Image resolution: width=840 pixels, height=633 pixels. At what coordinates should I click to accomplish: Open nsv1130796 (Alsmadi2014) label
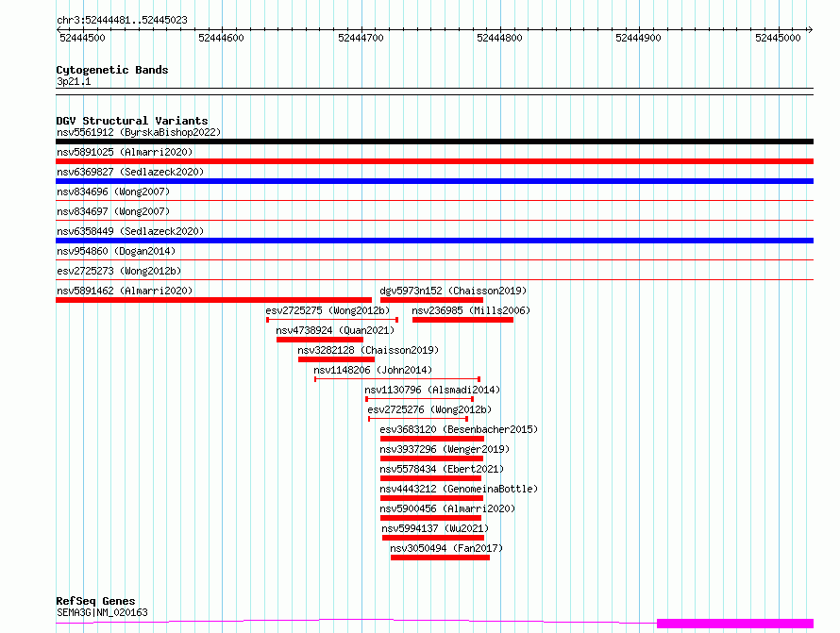(432, 390)
